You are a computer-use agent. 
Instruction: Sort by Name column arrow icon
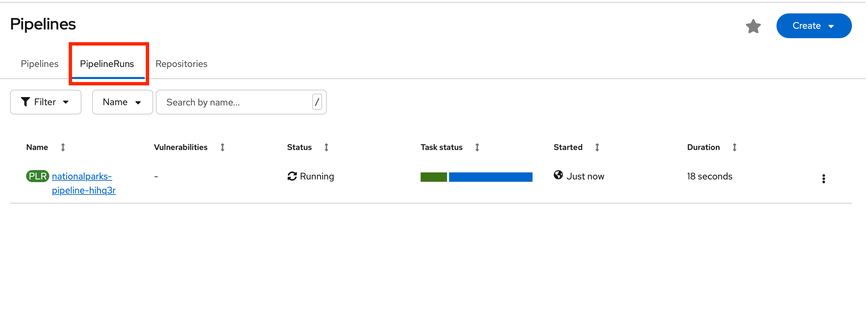(63, 147)
